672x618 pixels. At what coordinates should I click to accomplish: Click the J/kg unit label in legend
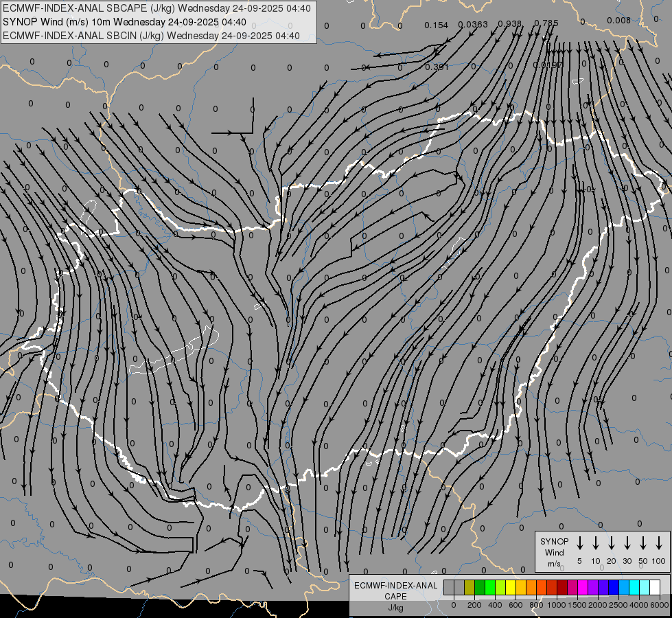pyautogui.click(x=395, y=608)
